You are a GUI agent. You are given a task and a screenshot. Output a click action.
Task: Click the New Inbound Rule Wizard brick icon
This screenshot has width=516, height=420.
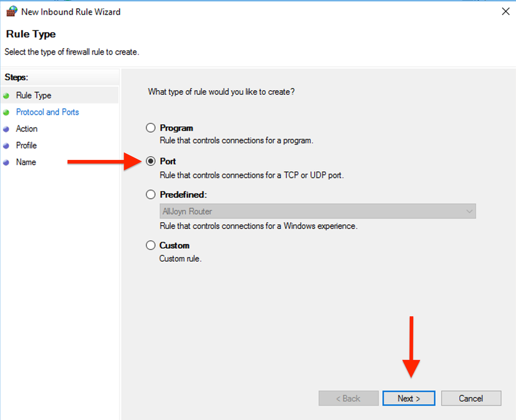click(11, 11)
